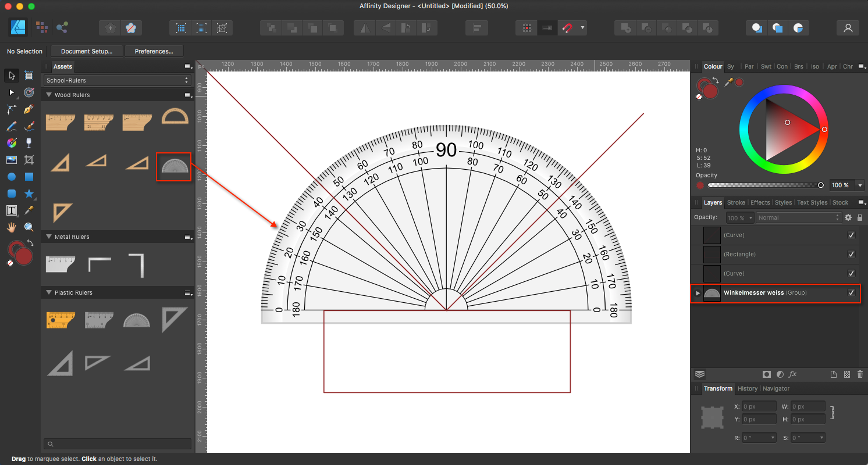Toggle the Snapping magnet
The height and width of the screenshot is (465, 868).
coord(567,27)
